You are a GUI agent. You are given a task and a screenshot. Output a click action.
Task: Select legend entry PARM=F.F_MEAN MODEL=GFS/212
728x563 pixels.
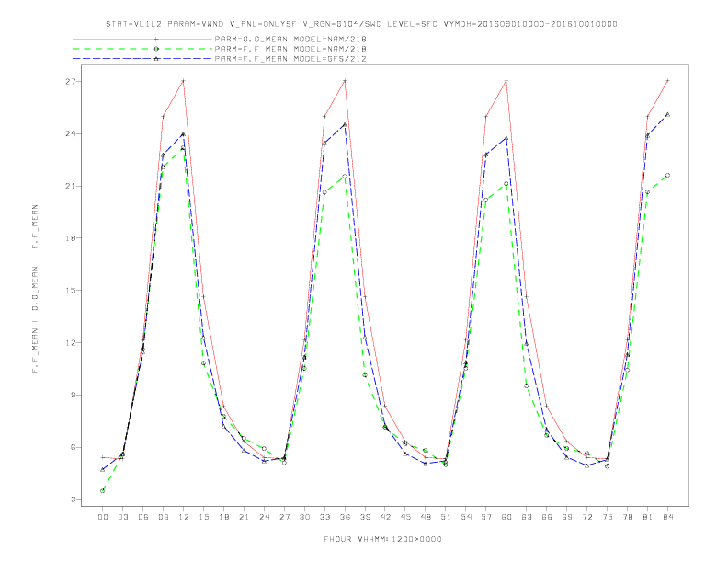coord(290,59)
